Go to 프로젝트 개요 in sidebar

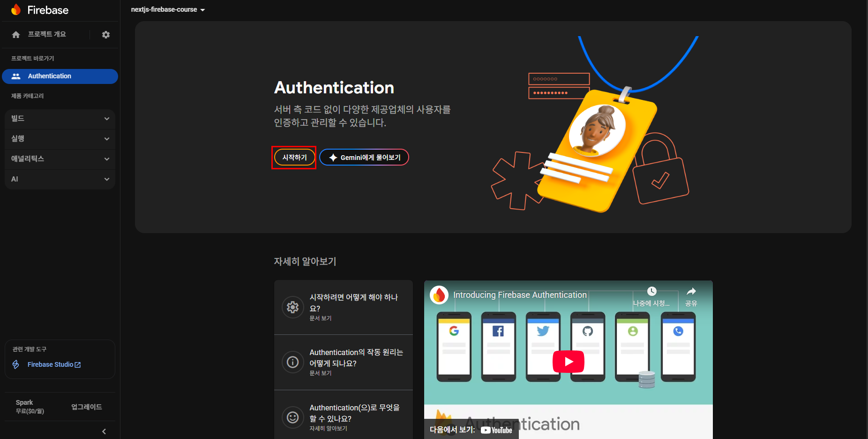[x=47, y=34]
